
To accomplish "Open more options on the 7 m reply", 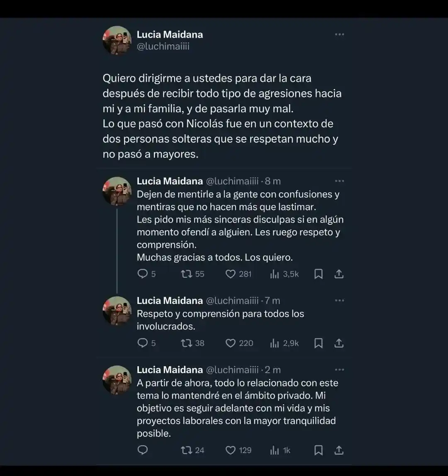I will click(339, 301).
